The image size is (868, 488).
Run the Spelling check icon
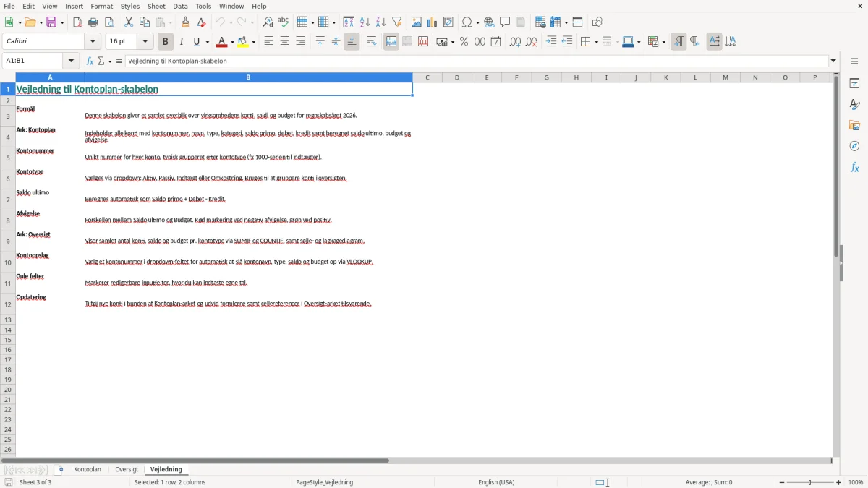(x=284, y=22)
